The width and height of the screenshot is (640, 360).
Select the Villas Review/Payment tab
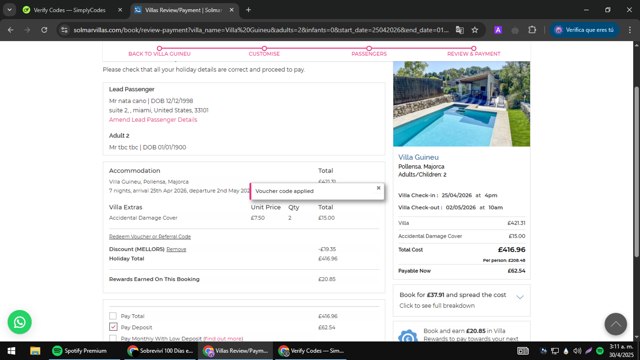[x=184, y=10]
